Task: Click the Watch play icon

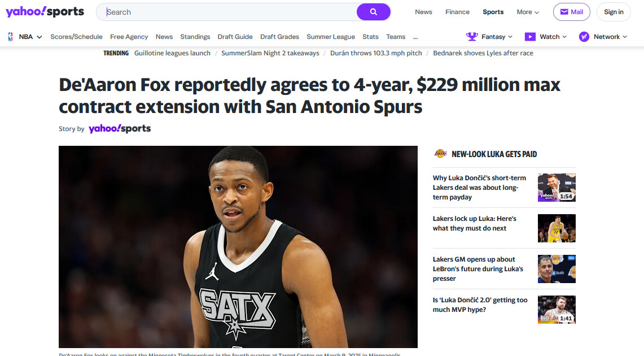Action: point(530,37)
